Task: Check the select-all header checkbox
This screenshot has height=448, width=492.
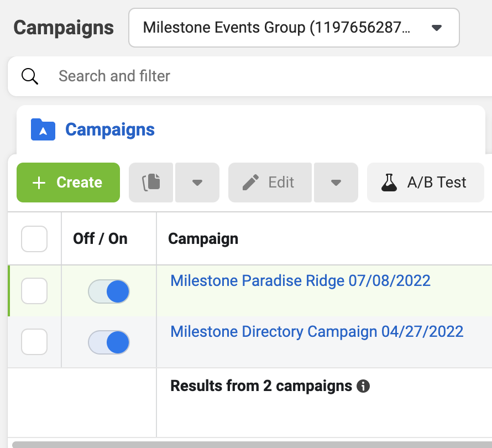Action: click(34, 239)
